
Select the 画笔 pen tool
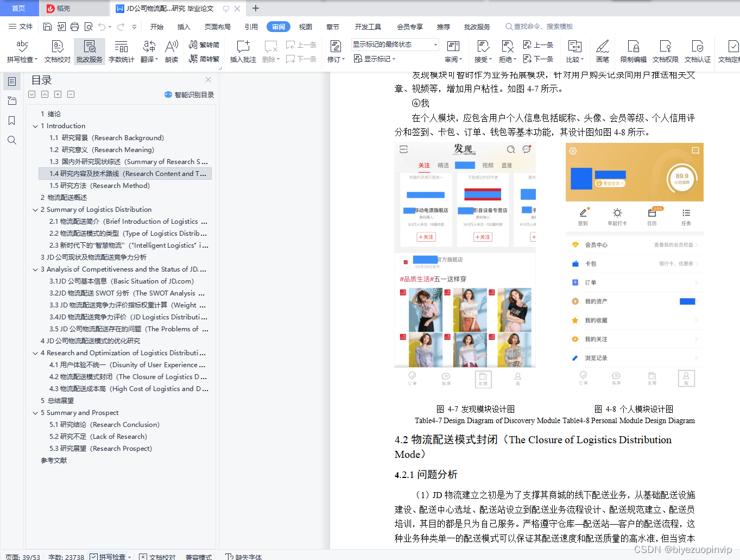[x=603, y=52]
